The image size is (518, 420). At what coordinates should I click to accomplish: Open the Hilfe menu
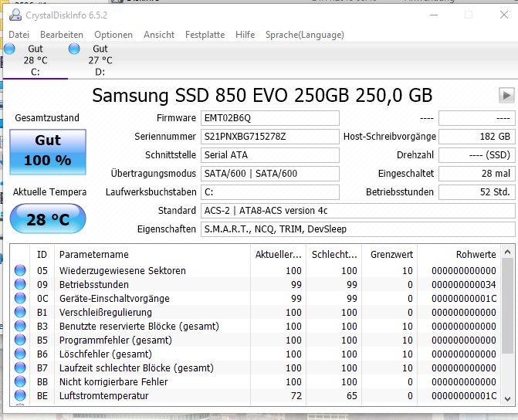coord(245,35)
